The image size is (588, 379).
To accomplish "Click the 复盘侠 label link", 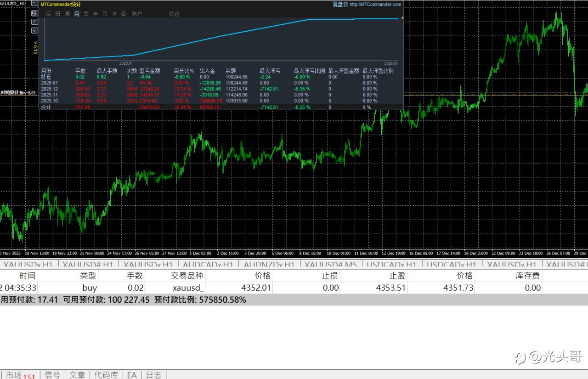I will tap(340, 5).
